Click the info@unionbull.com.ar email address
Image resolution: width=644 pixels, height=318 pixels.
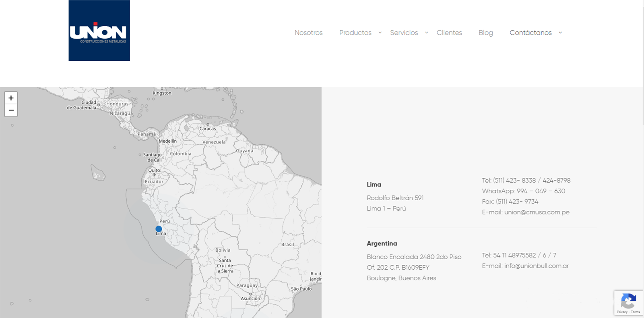point(536,266)
